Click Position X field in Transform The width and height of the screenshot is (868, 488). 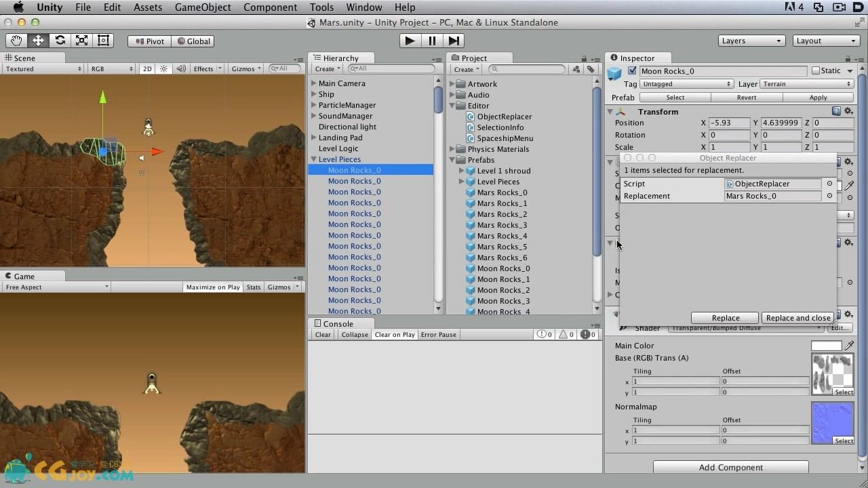[729, 123]
